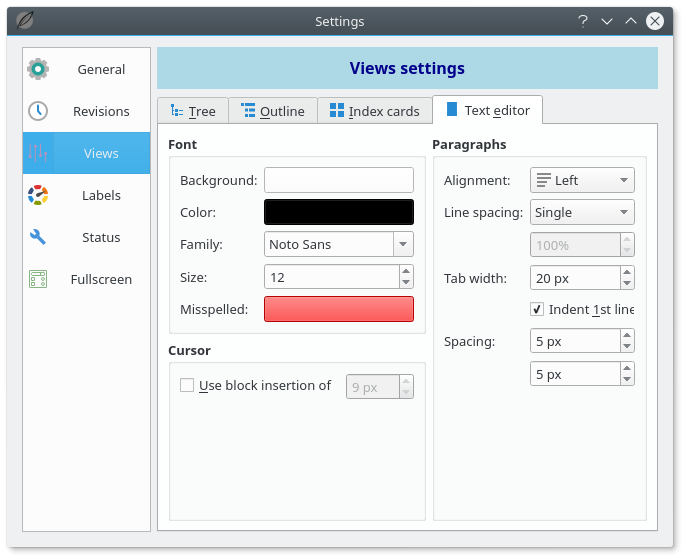686x560 pixels.
Task: Click the General gear icon in sidebar
Action: click(38, 69)
